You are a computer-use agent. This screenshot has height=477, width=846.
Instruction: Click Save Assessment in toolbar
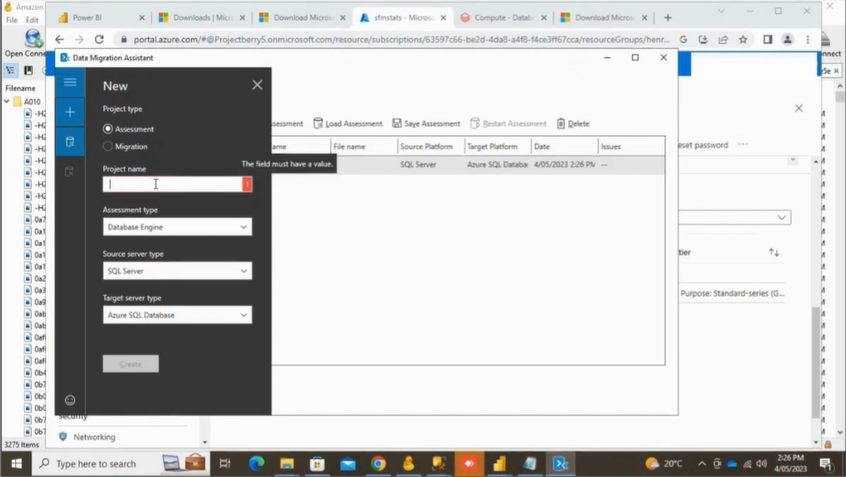(x=426, y=124)
